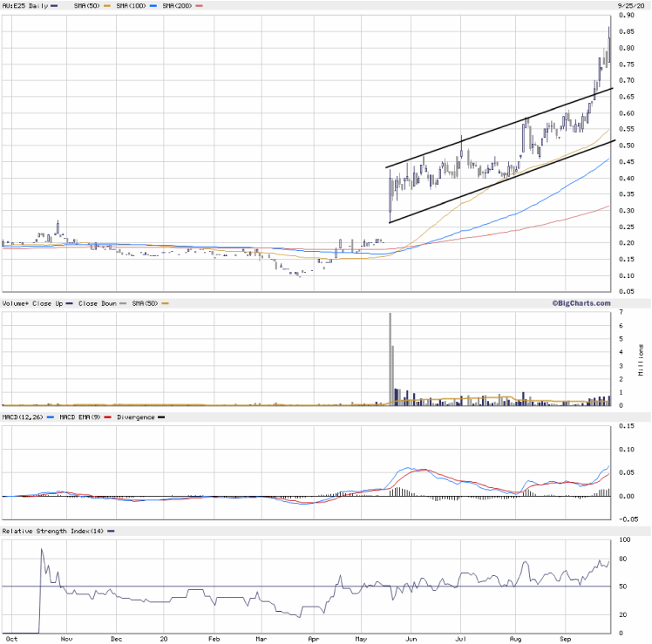Click the Close Up legend marker
This screenshot has width=652, height=644.
point(71,302)
